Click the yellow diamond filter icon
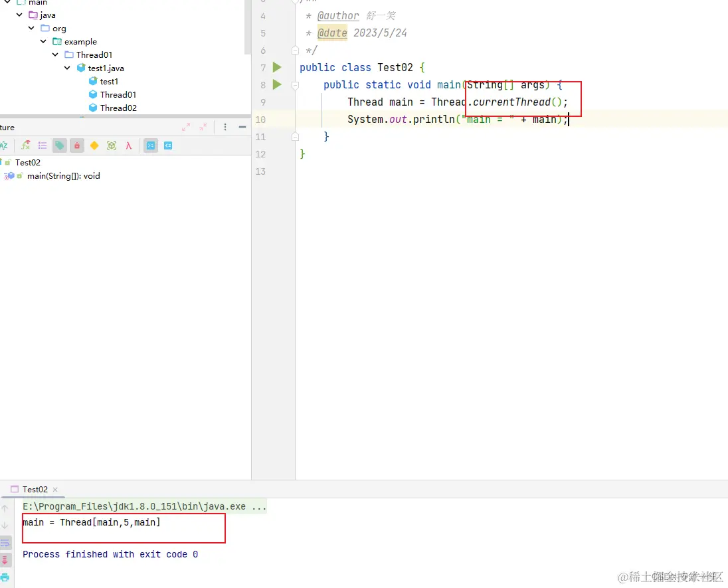The height and width of the screenshot is (588, 728). point(94,146)
